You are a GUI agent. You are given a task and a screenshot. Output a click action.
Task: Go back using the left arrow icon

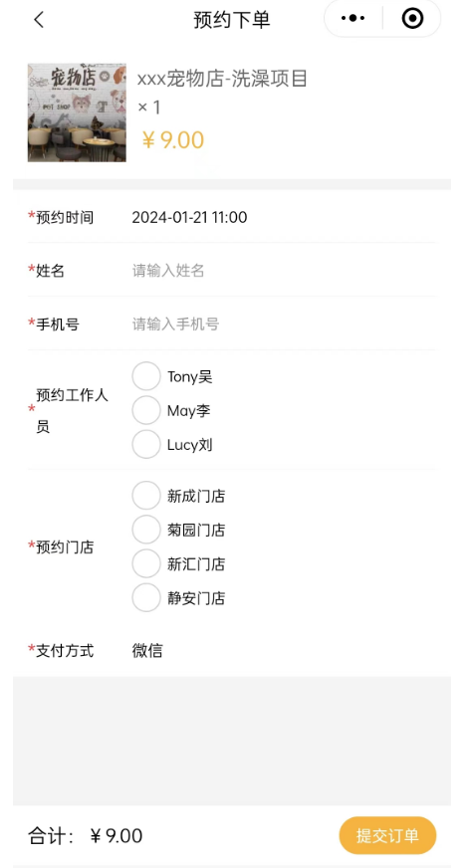click(x=38, y=20)
